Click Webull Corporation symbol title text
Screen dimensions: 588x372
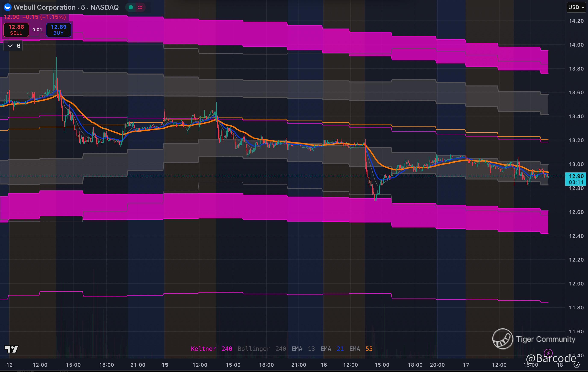click(44, 7)
